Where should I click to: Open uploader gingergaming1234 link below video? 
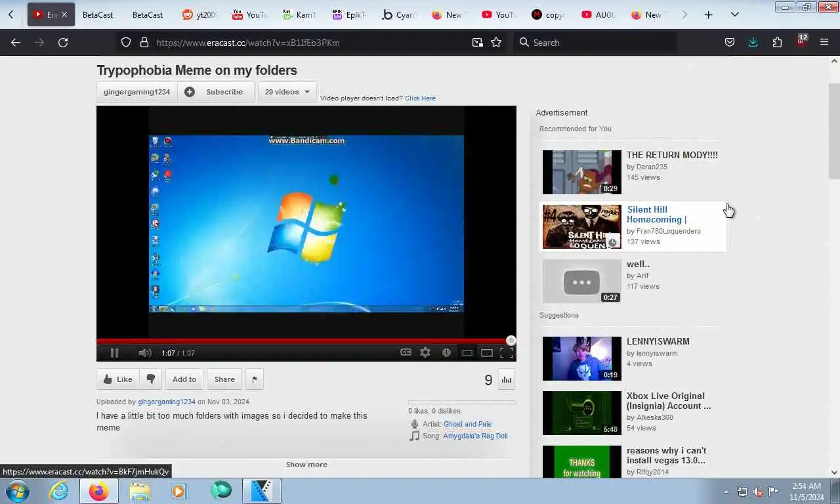[167, 402]
